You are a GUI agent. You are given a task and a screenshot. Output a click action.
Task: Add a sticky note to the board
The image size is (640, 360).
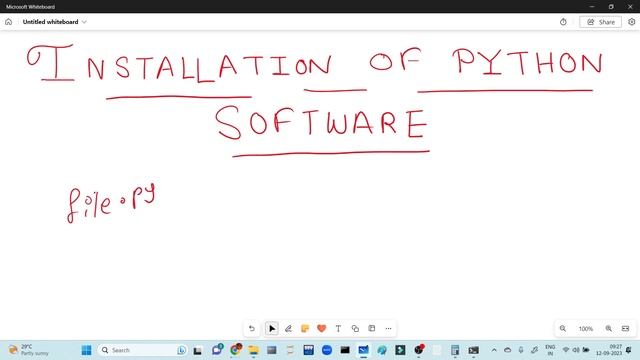(x=305, y=329)
